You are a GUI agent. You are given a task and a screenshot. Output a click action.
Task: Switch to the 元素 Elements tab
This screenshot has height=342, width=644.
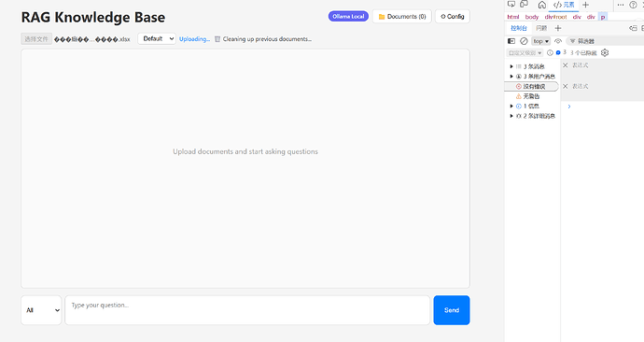[564, 5]
